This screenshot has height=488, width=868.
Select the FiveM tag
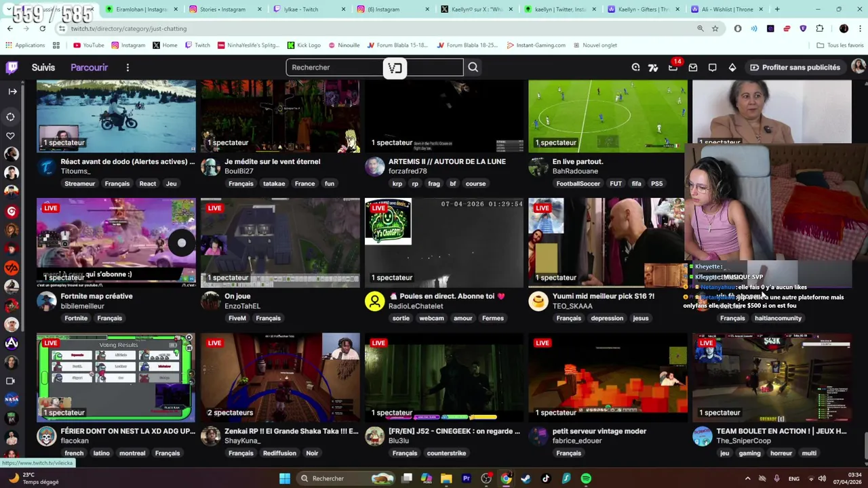tap(237, 318)
